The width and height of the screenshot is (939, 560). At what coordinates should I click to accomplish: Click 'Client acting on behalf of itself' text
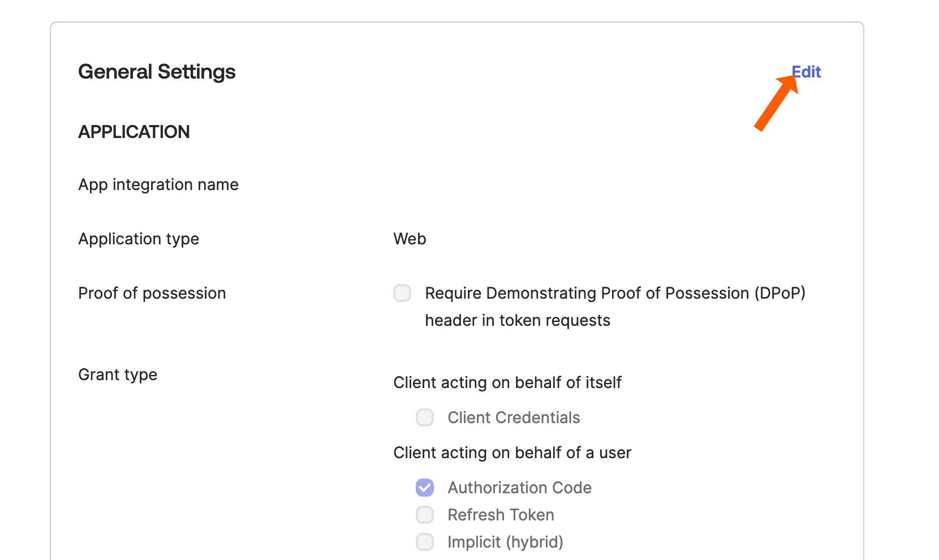507,382
